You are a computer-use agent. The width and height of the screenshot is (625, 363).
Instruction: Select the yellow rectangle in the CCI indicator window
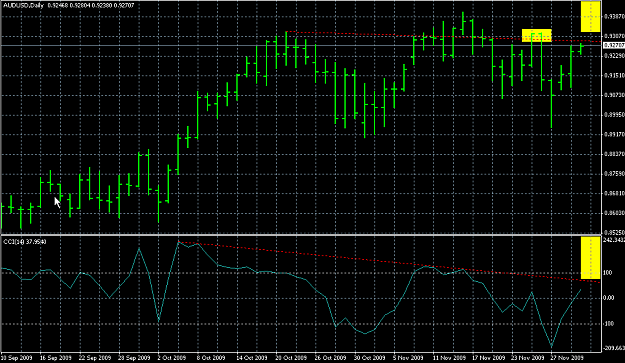click(x=590, y=258)
